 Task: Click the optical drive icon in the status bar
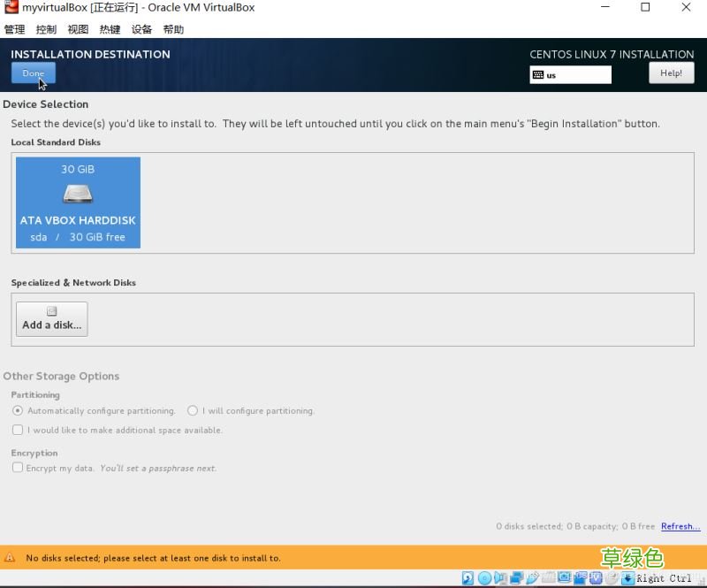coord(484,579)
